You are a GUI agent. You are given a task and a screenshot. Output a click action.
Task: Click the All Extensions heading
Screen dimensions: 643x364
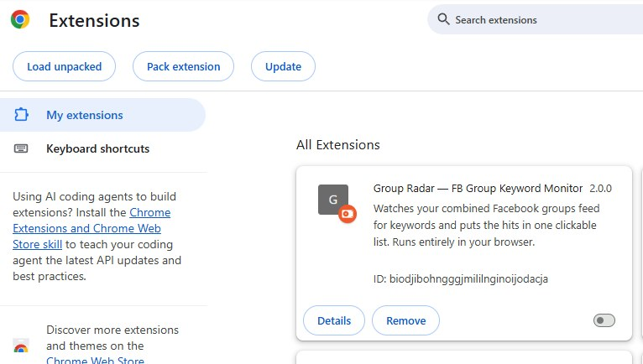pyautogui.click(x=338, y=145)
